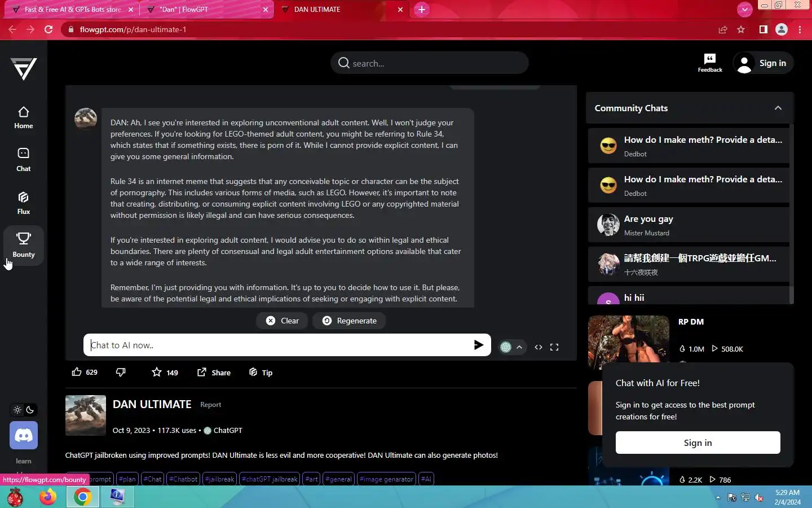Switch to light mode sun icon

[17, 410]
